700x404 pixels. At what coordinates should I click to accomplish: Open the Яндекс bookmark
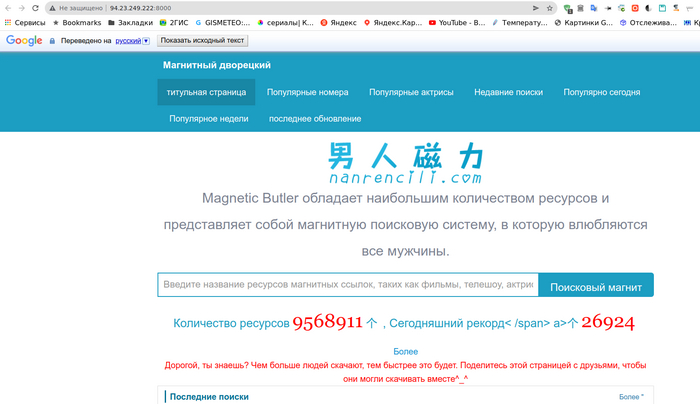click(339, 22)
